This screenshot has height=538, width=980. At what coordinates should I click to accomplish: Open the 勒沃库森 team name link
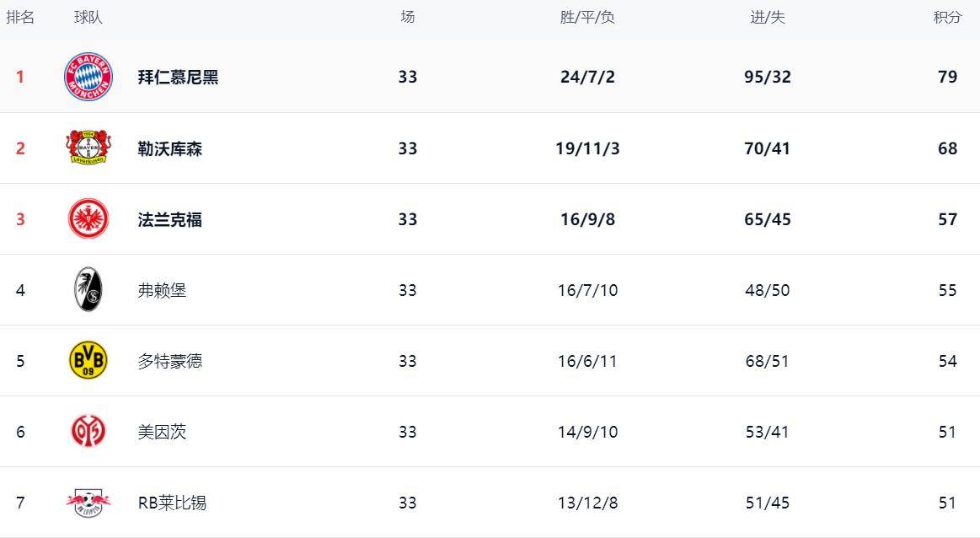[x=169, y=148]
